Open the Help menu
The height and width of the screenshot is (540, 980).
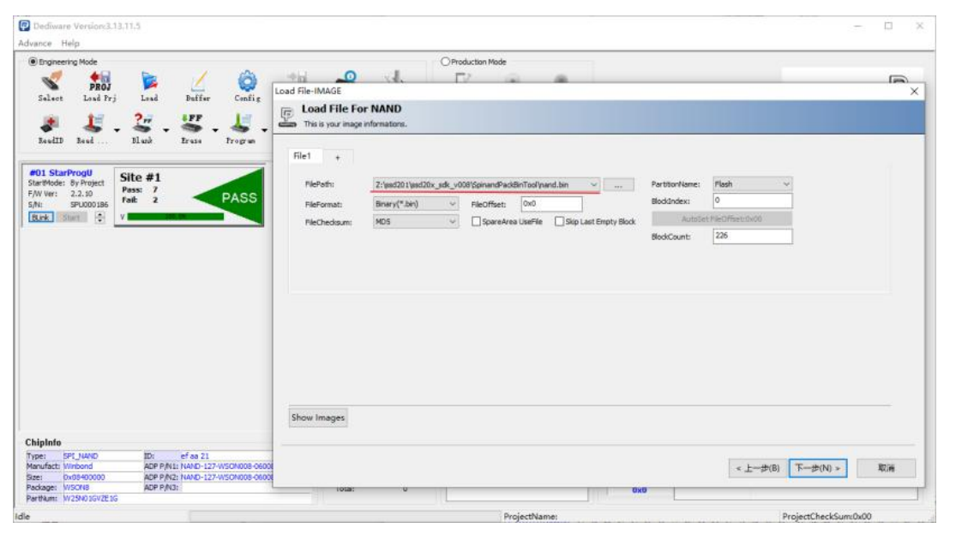(x=70, y=43)
